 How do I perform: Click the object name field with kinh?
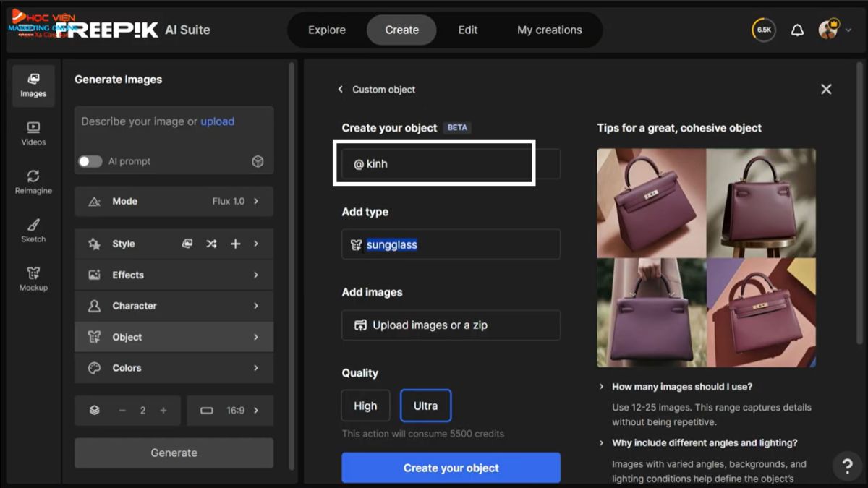click(451, 164)
